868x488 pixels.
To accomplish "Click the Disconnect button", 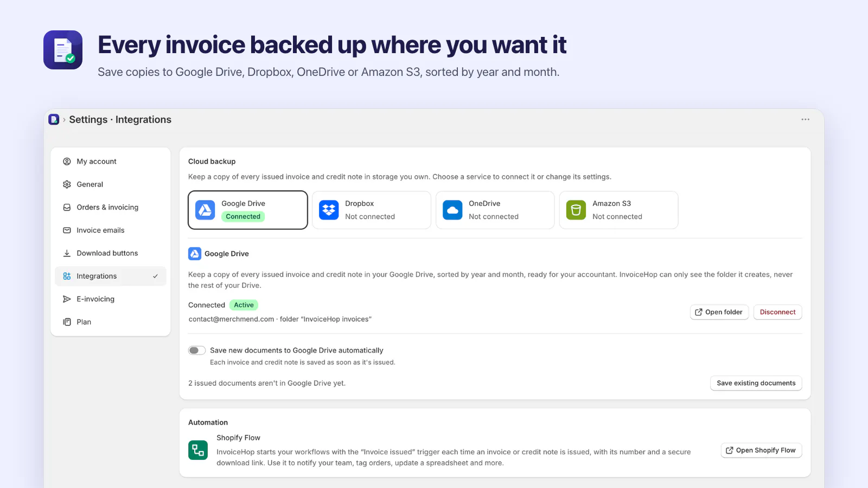I will [777, 312].
